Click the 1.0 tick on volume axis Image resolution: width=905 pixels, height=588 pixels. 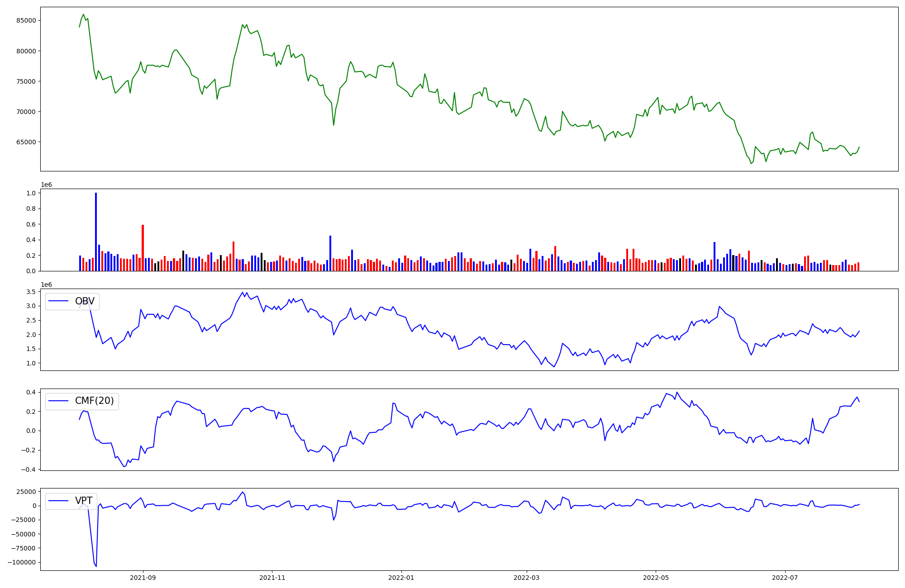(32, 193)
